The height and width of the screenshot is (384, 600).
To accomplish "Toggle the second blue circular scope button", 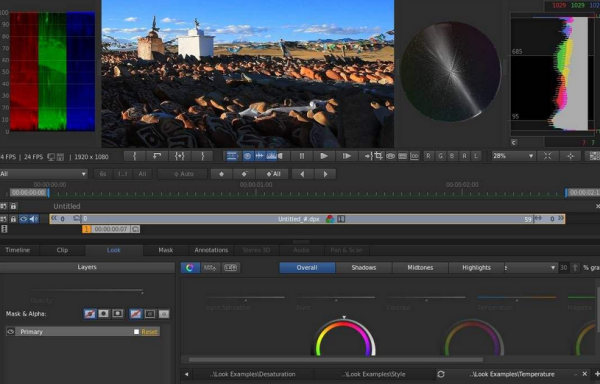I will tap(248, 156).
